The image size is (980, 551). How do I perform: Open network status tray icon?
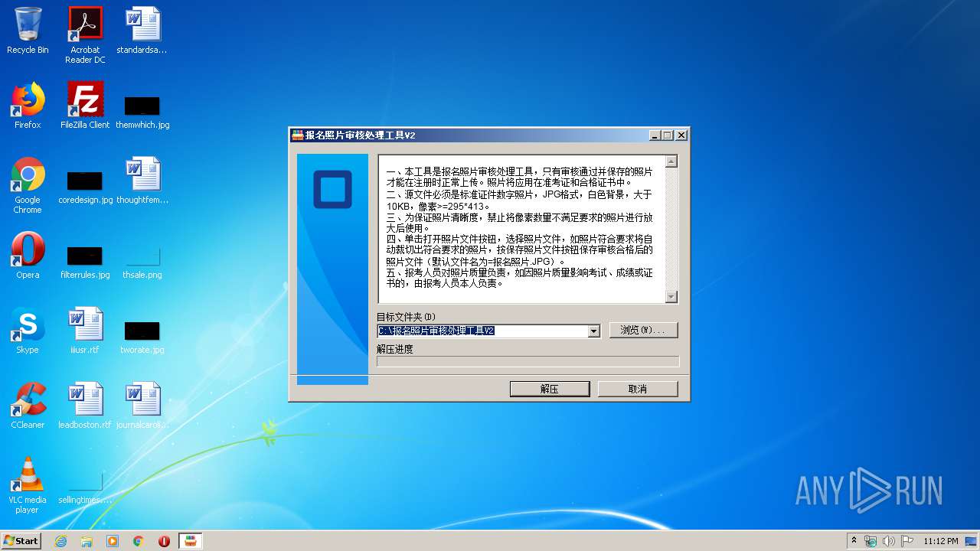pos(871,541)
